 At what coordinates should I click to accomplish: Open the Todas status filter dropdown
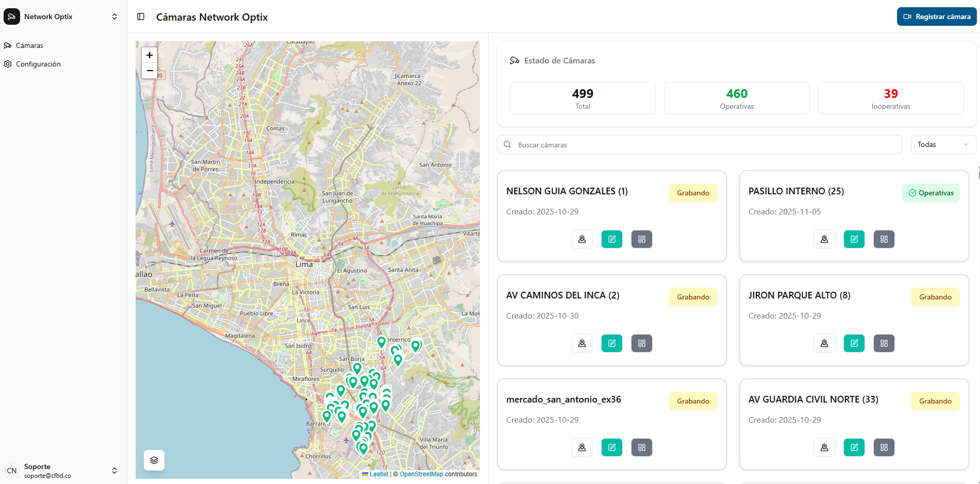tap(943, 144)
